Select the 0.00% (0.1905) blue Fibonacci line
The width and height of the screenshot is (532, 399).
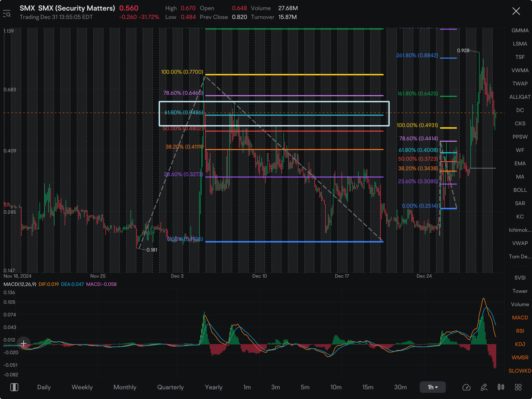pos(294,242)
